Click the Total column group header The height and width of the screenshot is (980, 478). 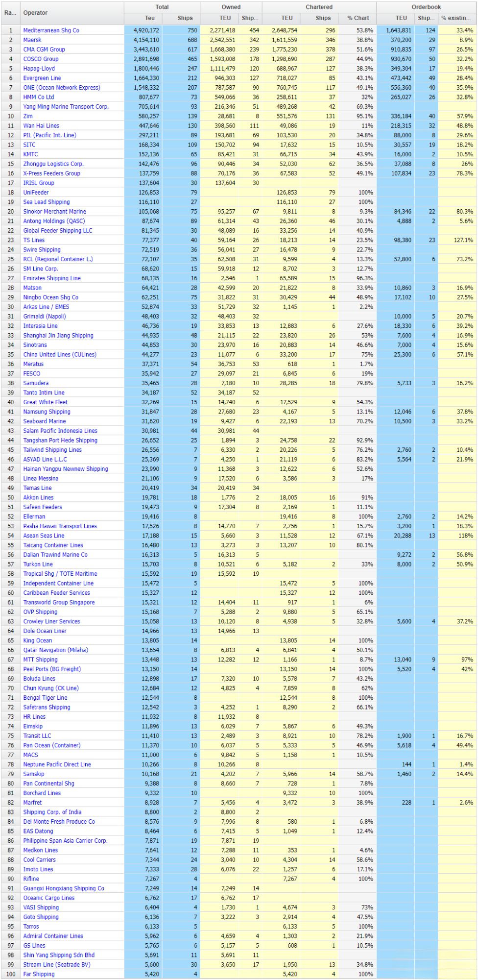click(x=162, y=7)
